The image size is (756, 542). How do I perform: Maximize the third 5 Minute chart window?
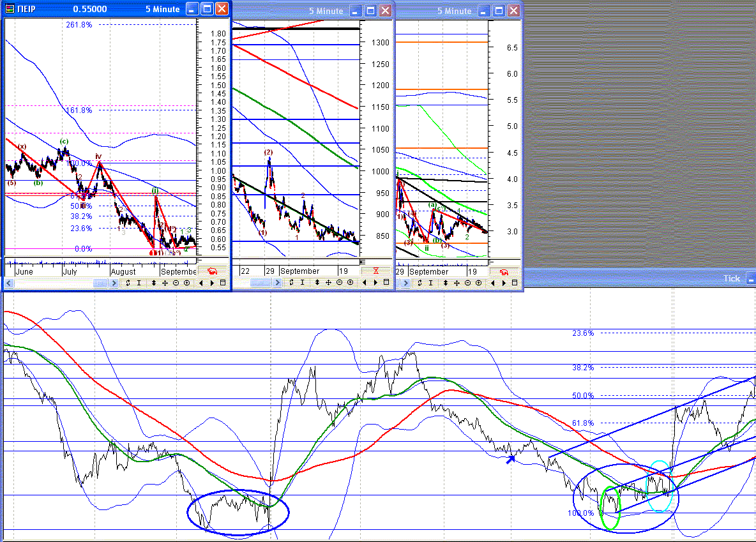click(499, 11)
